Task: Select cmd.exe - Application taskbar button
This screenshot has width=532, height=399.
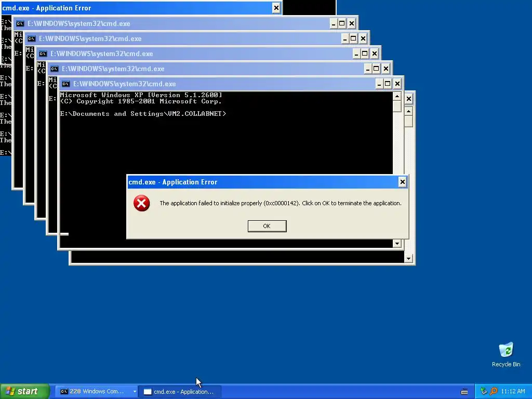Action: 180,392
